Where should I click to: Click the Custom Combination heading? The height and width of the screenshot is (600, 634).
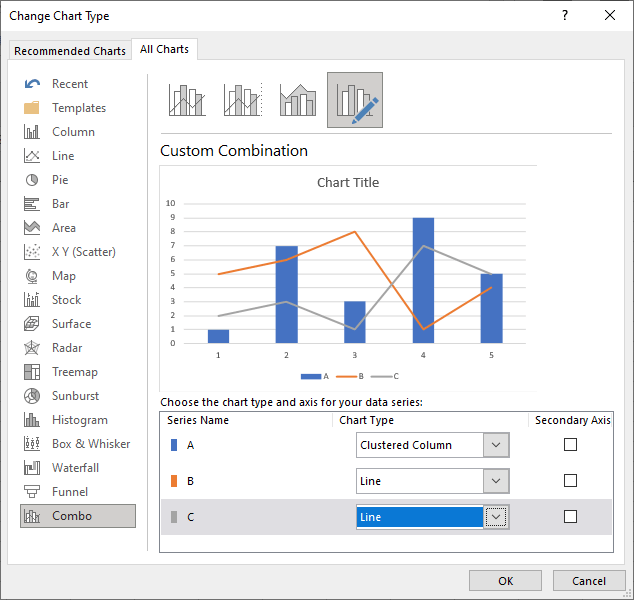click(x=234, y=151)
